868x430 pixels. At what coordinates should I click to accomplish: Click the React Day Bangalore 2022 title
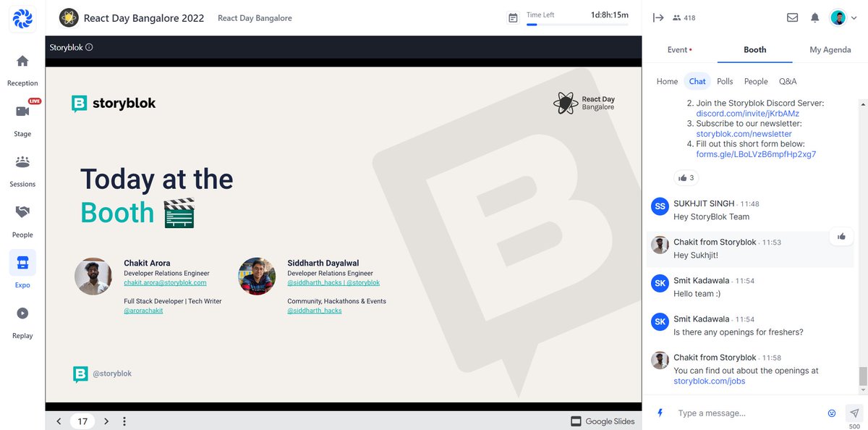pos(144,18)
